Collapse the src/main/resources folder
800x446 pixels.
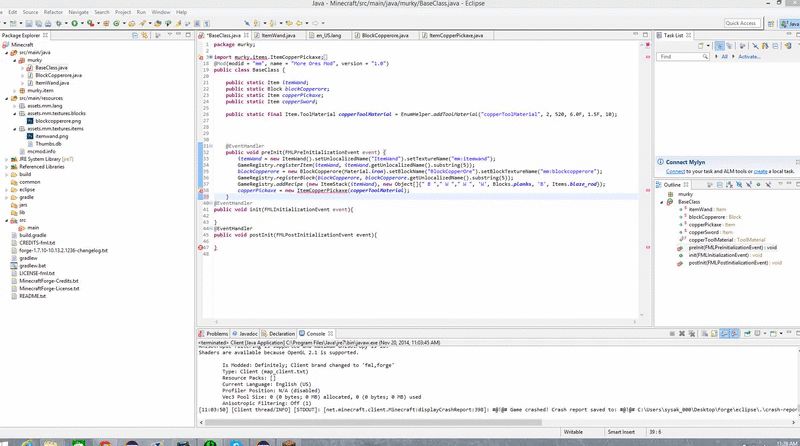click(7, 98)
